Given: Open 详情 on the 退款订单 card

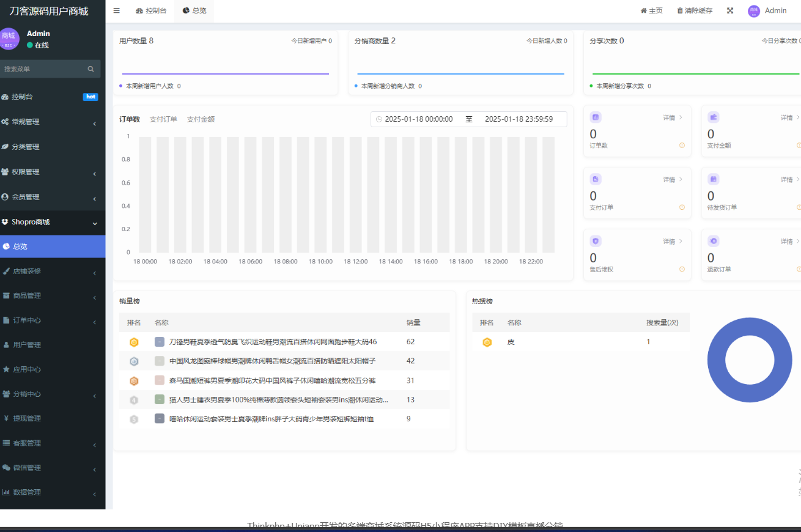Looking at the screenshot, I should (790, 241).
